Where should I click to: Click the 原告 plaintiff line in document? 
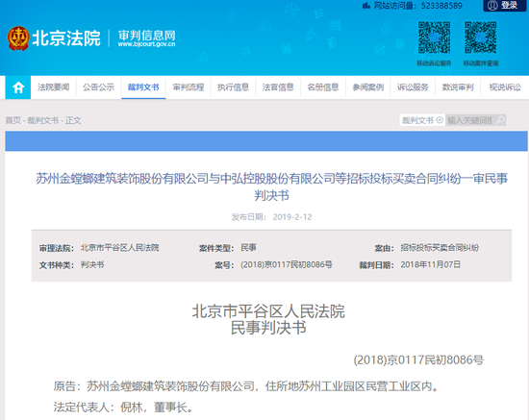[246, 386]
